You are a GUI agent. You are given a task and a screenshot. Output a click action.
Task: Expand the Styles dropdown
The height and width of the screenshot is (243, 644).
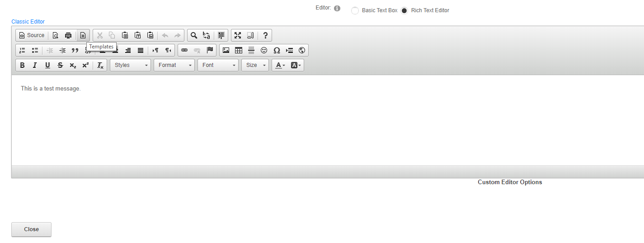click(x=131, y=65)
